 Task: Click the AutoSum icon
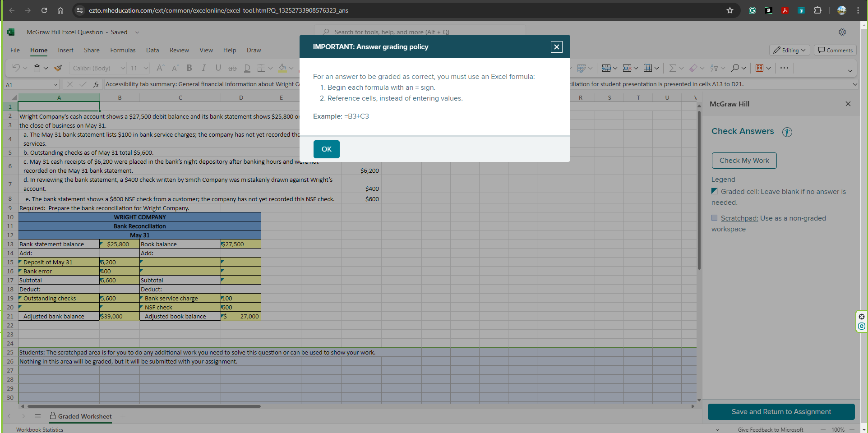(x=672, y=68)
